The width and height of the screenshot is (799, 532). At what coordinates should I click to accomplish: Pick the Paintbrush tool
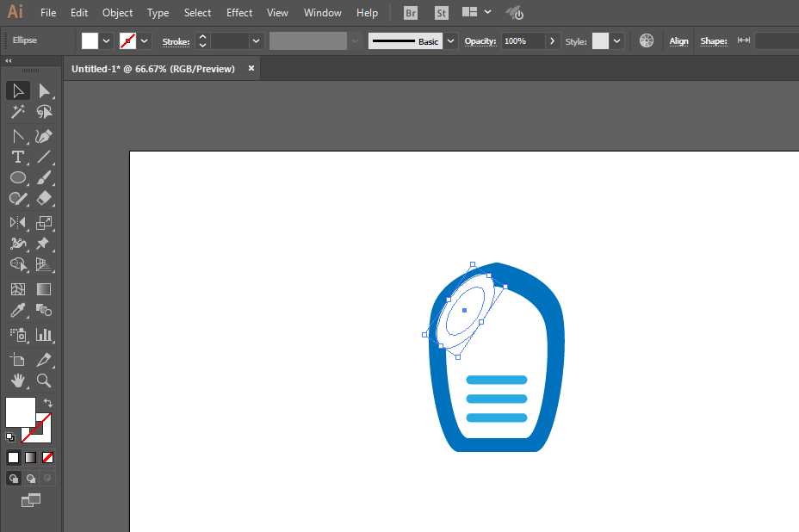46,177
